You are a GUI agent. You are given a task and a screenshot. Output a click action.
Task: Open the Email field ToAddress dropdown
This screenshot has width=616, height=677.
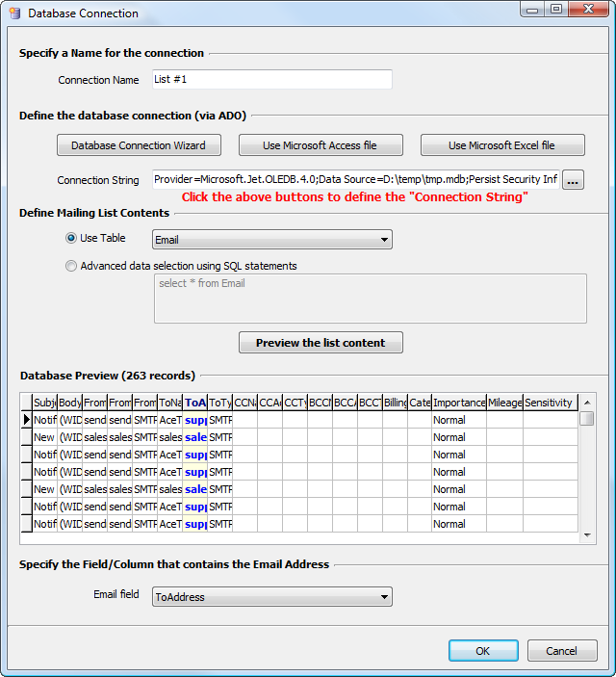click(x=272, y=597)
